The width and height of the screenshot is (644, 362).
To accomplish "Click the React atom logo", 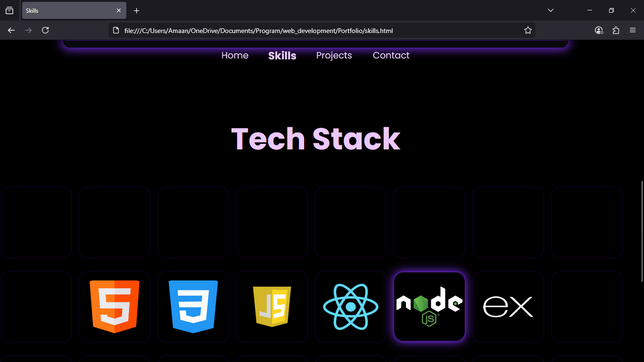I will [x=351, y=306].
